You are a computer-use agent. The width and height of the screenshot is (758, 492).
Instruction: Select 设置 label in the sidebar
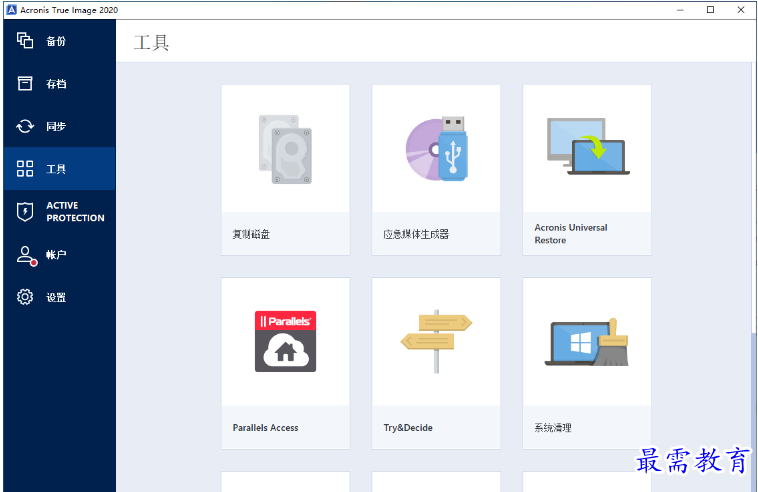pos(56,297)
